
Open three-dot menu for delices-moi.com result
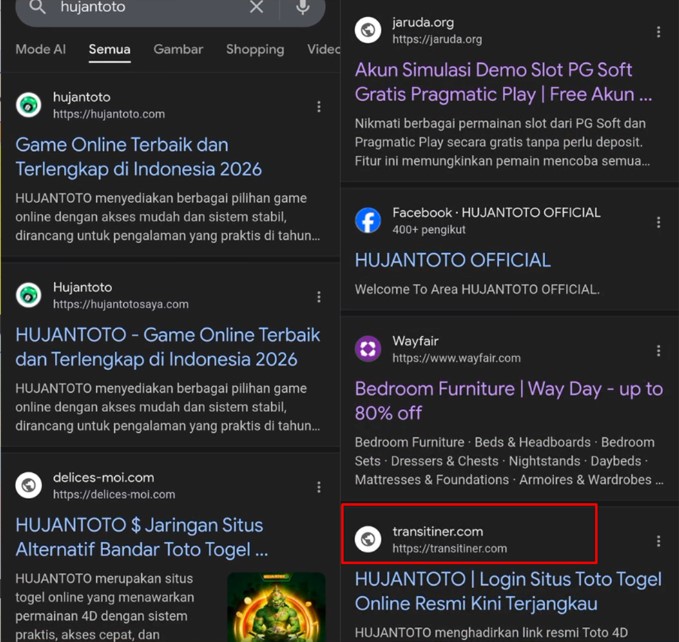319,487
